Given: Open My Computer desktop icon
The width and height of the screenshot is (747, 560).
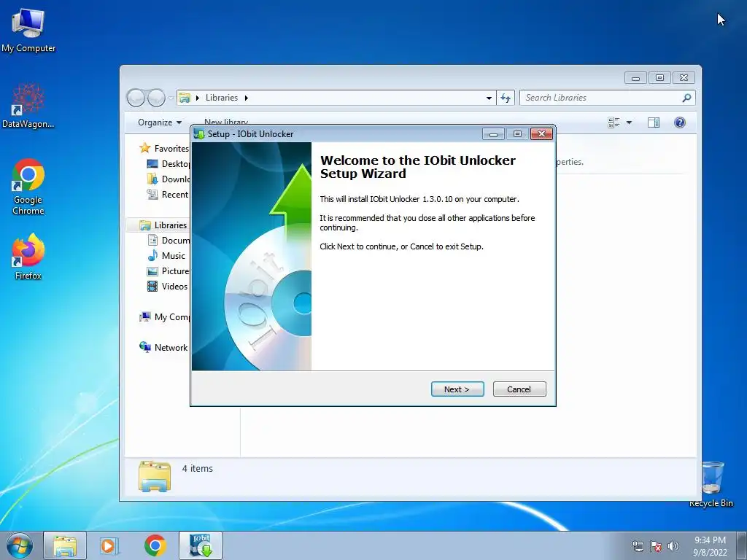Looking at the screenshot, I should click(x=28, y=30).
